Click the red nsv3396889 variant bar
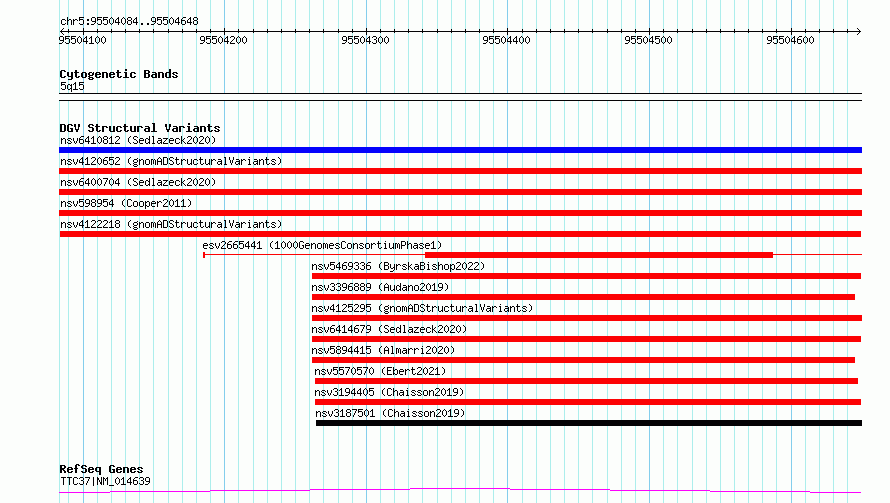Viewport: 890px width, 503px height. point(583,297)
